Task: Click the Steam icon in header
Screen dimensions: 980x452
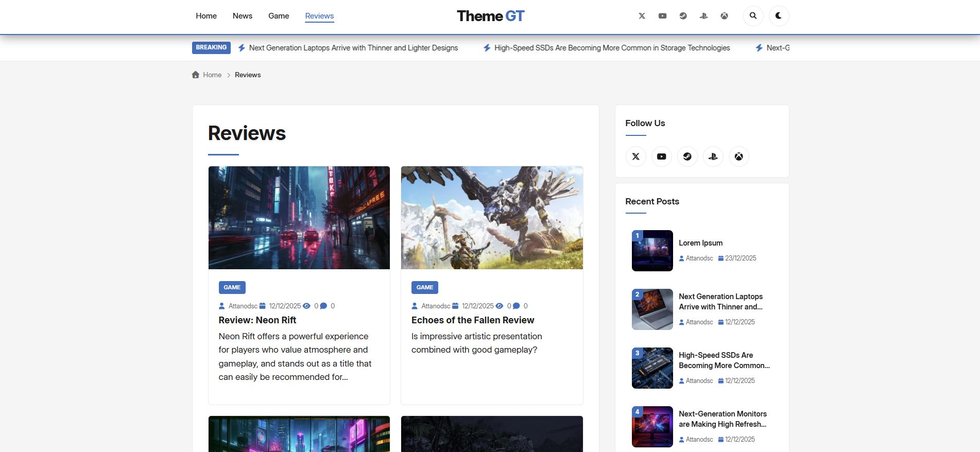Action: pos(683,16)
